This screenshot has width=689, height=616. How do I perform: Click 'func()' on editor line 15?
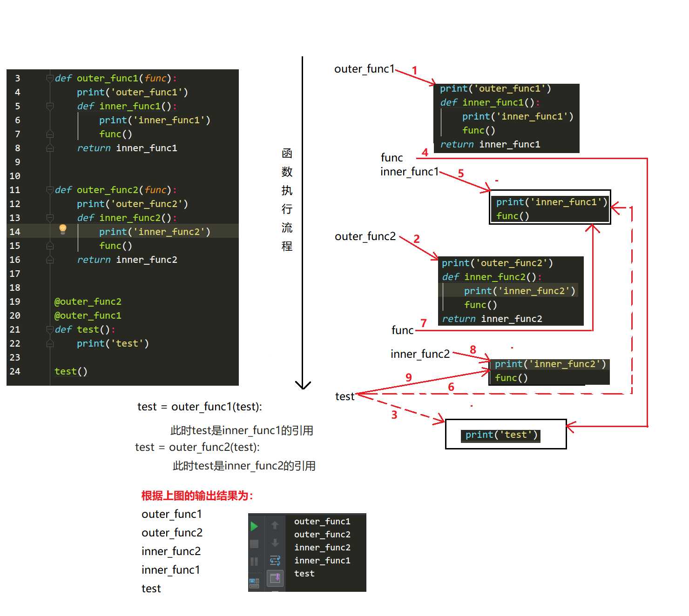[x=116, y=246]
